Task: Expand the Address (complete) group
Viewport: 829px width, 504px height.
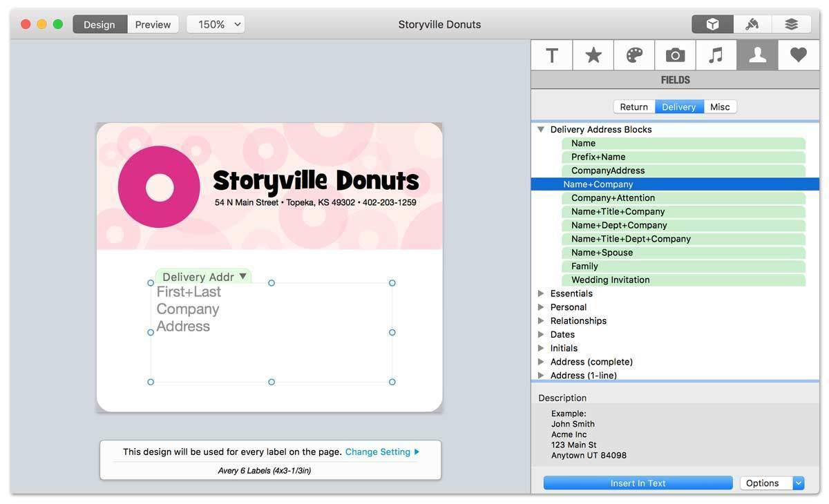Action: coord(541,362)
